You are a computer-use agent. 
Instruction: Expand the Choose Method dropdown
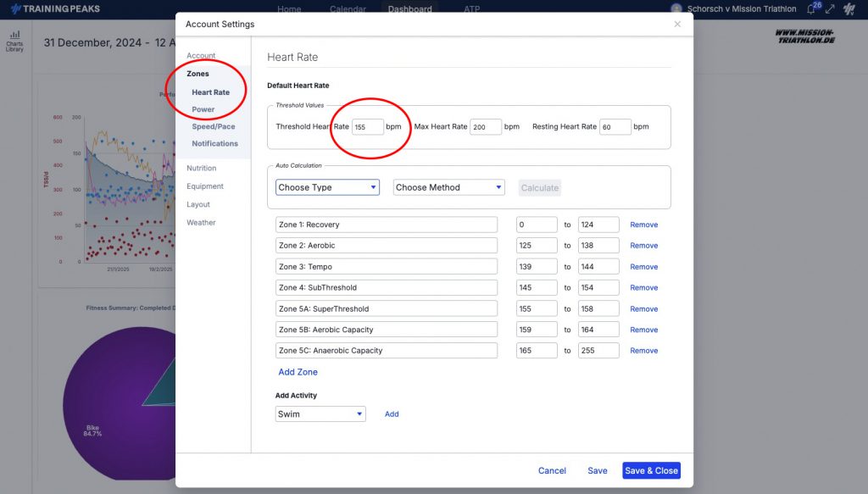point(449,187)
